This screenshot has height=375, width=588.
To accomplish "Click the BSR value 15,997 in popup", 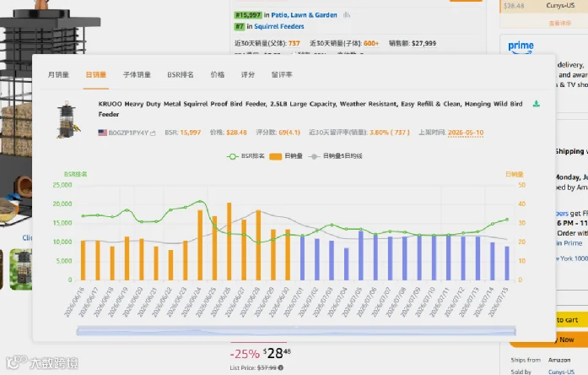I will pos(191,133).
